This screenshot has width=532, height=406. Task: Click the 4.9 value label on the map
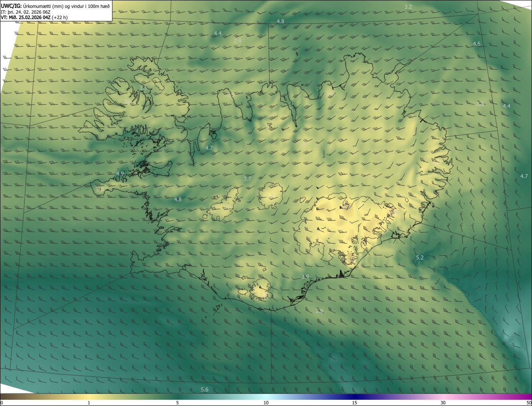[x=120, y=174]
